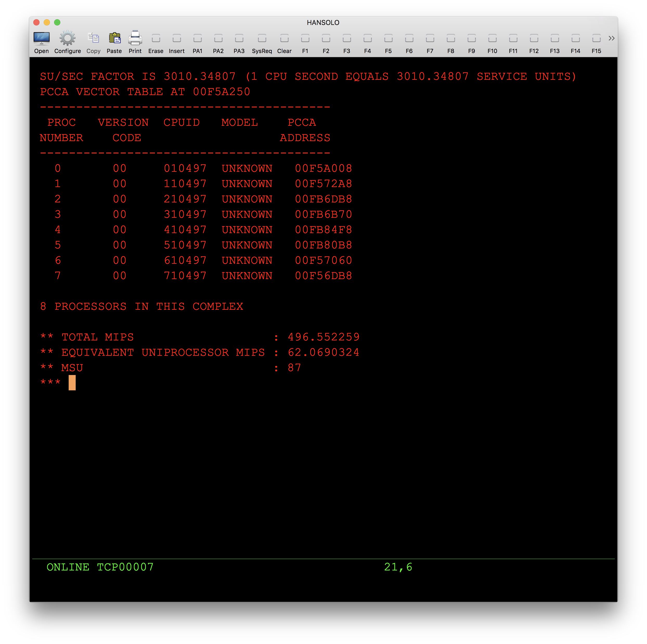Send the PA2 key
The height and width of the screenshot is (644, 647).
[x=218, y=38]
